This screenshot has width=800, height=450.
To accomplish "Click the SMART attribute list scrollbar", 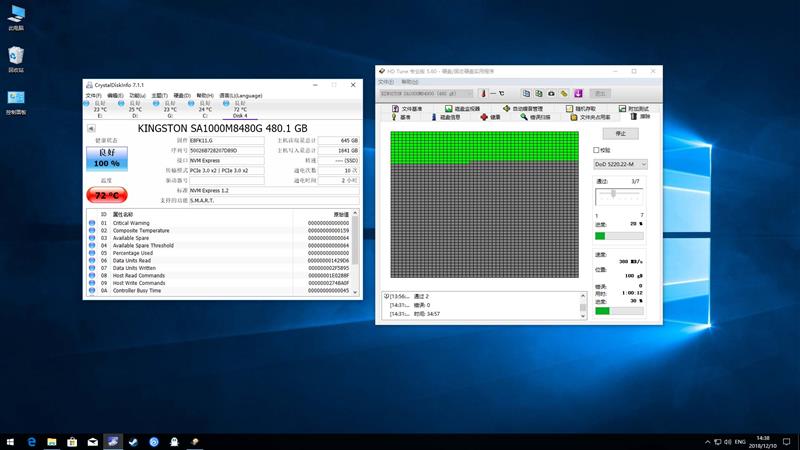I will coord(355,252).
